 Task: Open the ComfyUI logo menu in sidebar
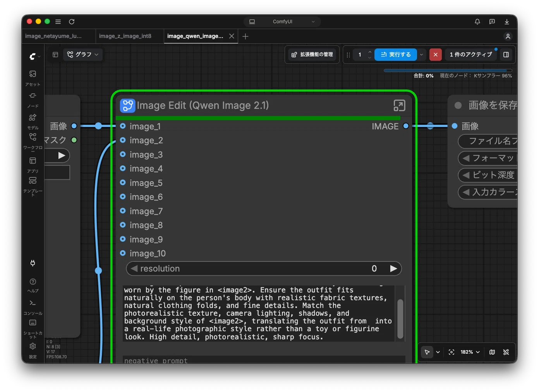35,57
